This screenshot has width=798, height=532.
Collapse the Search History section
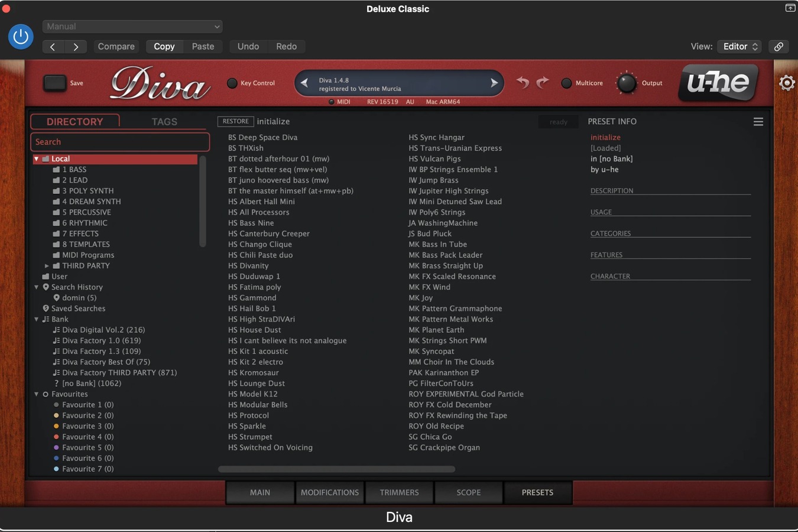click(36, 287)
